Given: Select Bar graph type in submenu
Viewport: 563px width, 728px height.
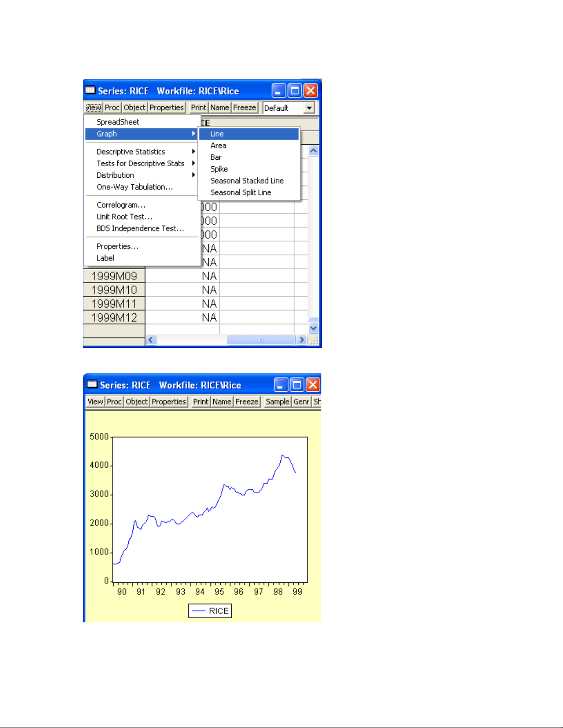Looking at the screenshot, I should (x=249, y=157).
